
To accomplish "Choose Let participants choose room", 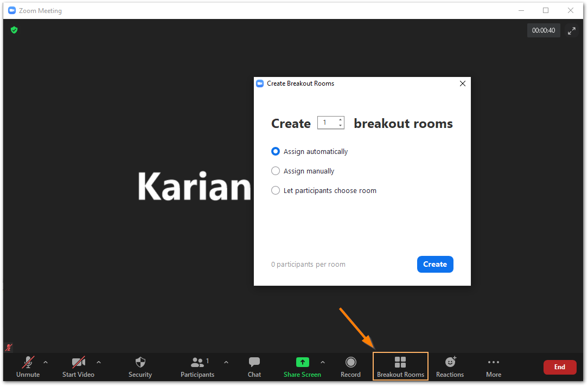I will click(276, 191).
